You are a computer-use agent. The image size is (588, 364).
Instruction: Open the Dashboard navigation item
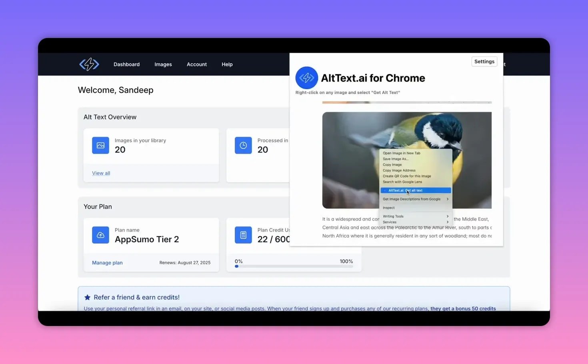click(126, 64)
